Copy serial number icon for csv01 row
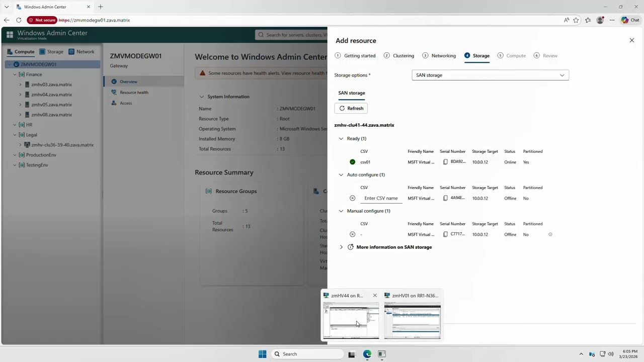This screenshot has height=362, width=644. (445, 162)
